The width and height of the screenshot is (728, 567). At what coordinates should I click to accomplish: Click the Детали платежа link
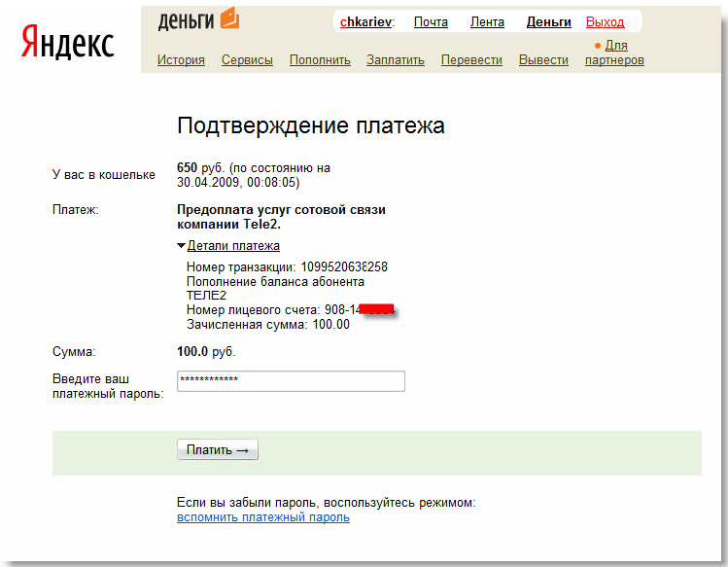tap(233, 245)
